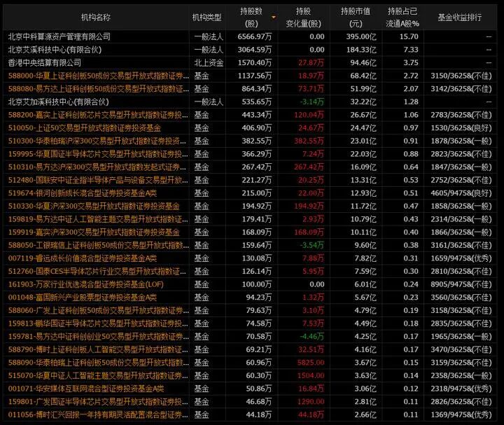Click ranking cell 8905/9475&(不佳)
Image resolution: width=504 pixels, height=425 pixels.
[x=461, y=284]
